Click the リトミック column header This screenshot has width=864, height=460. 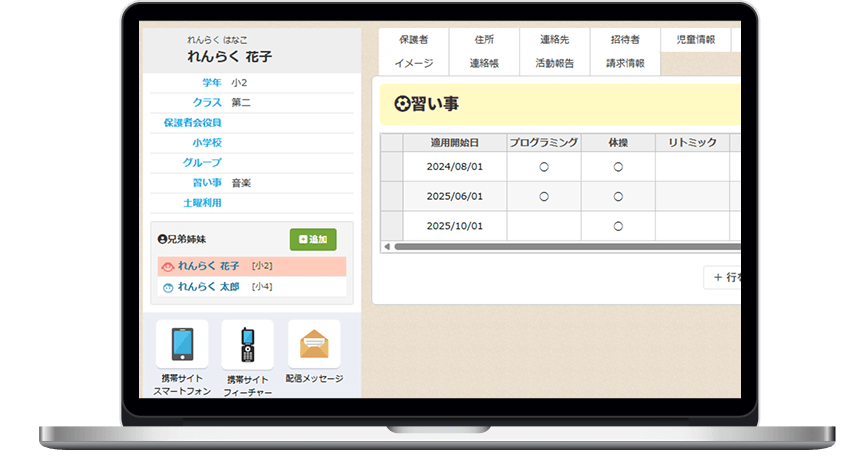pyautogui.click(x=693, y=143)
